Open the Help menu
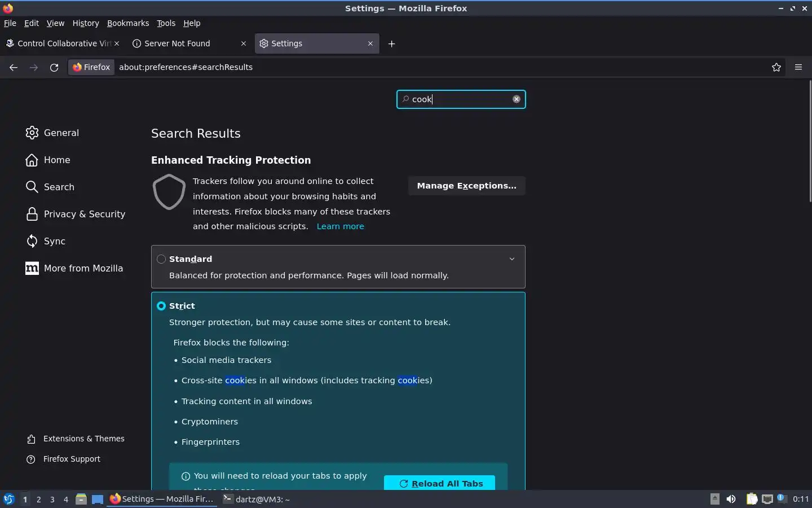 click(x=192, y=23)
